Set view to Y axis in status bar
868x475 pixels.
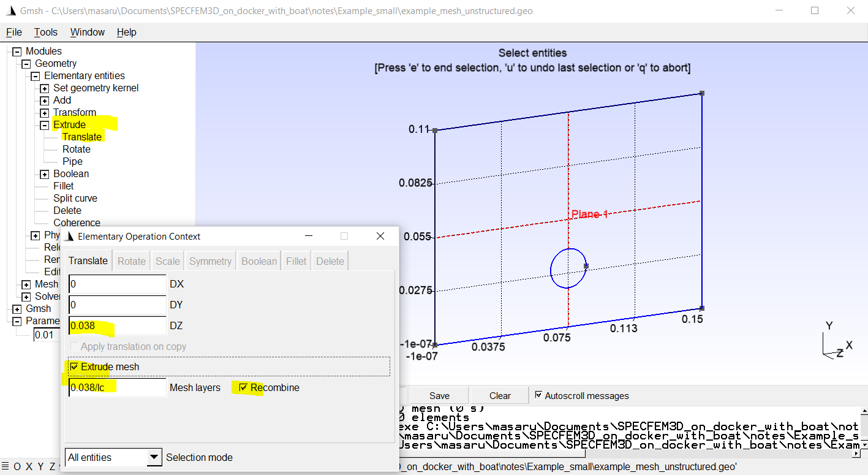tap(41, 467)
